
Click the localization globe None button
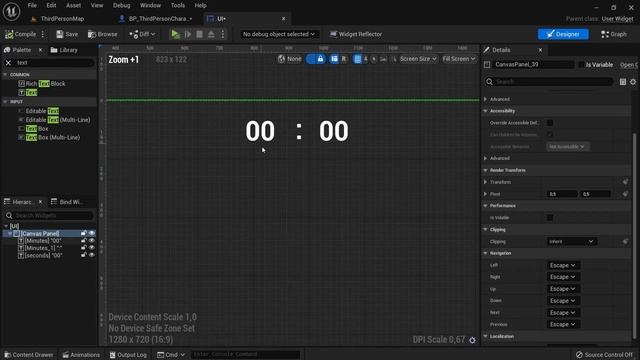pyautogui.click(x=289, y=59)
